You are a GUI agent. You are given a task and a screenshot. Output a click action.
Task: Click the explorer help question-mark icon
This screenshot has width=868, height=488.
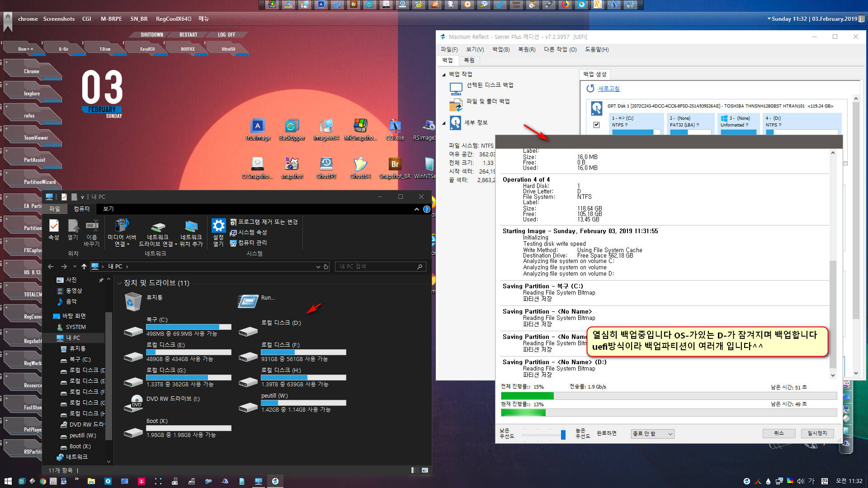(x=426, y=209)
